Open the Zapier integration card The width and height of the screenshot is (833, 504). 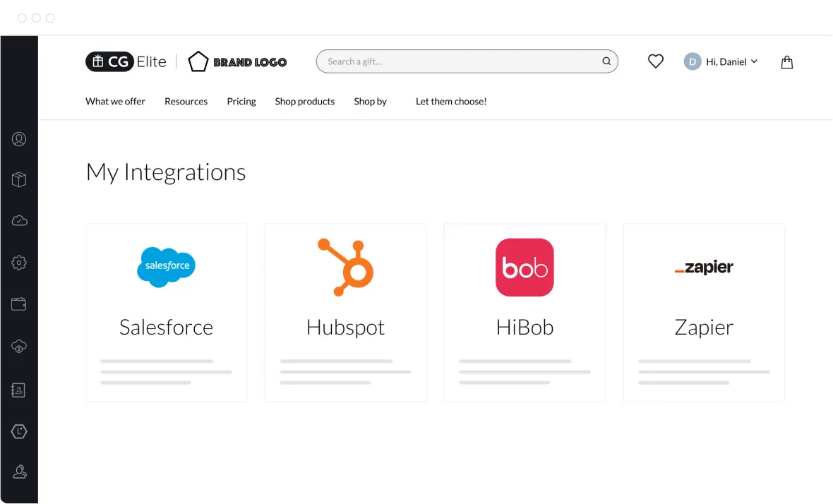704,313
